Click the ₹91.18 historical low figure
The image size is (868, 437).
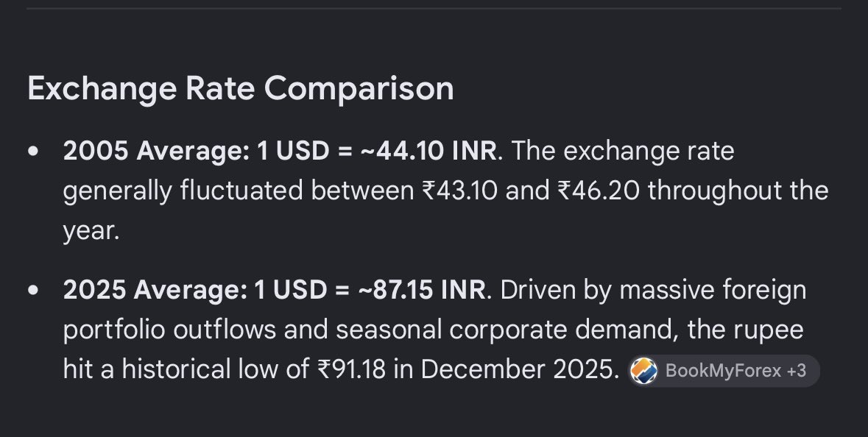tap(351, 369)
